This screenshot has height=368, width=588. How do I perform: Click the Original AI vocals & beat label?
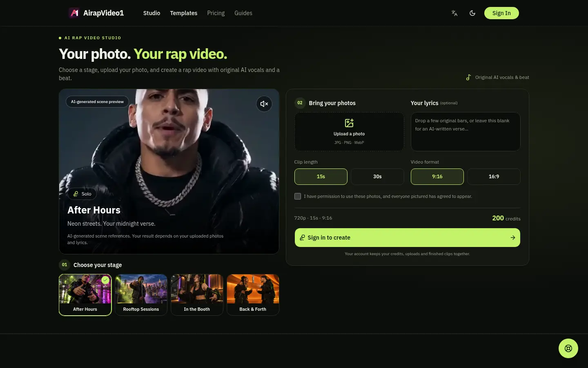(x=502, y=77)
